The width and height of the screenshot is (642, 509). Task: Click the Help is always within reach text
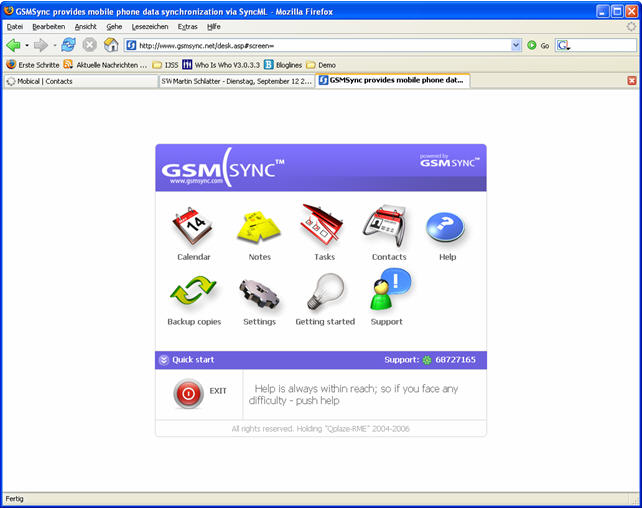click(x=353, y=394)
